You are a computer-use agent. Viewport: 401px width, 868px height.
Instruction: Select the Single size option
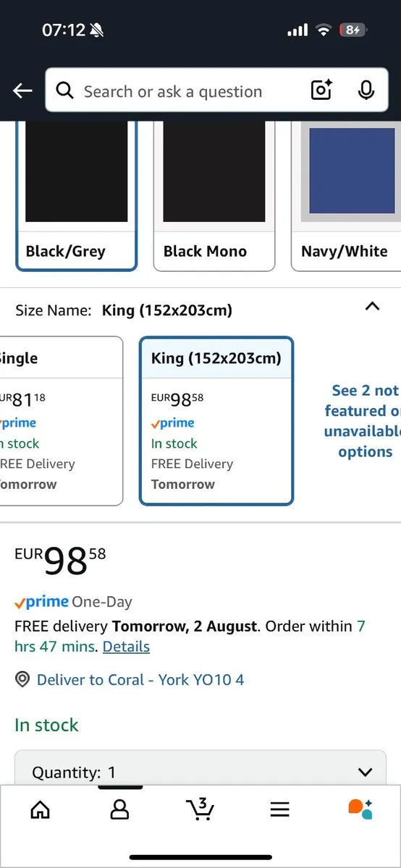click(62, 420)
